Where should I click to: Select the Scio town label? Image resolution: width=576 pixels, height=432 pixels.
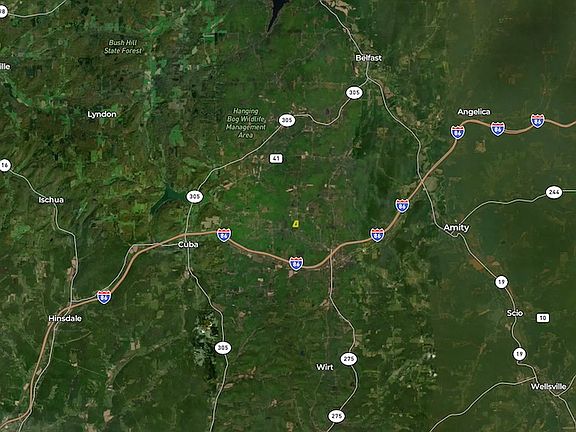[515, 313]
